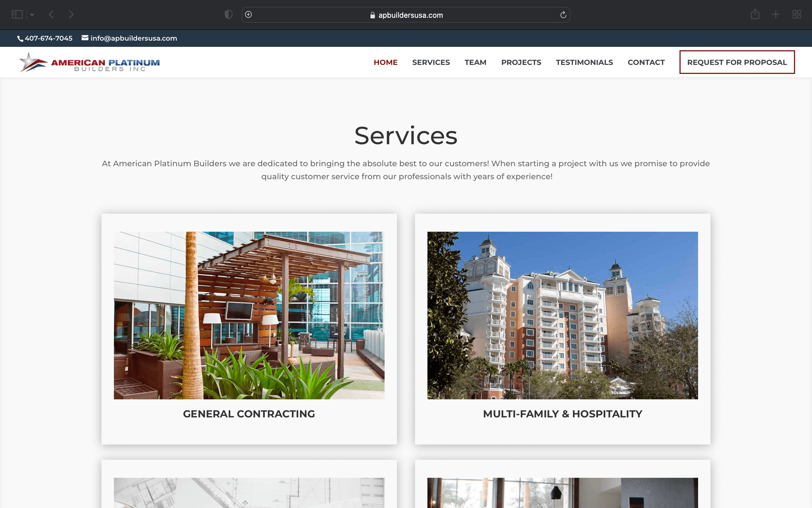Email info@apbuildersusa.com link
The image size is (812, 508).
click(x=134, y=38)
